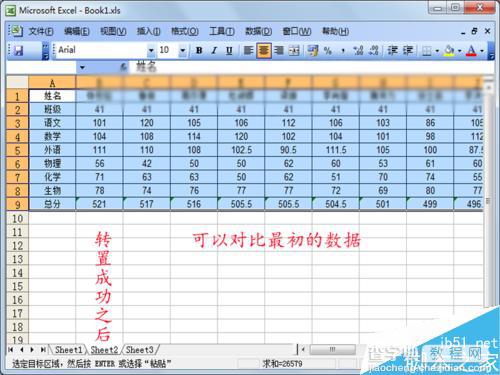Open the 工具(T) menu
Screen dimensions: 500x375
point(222,31)
